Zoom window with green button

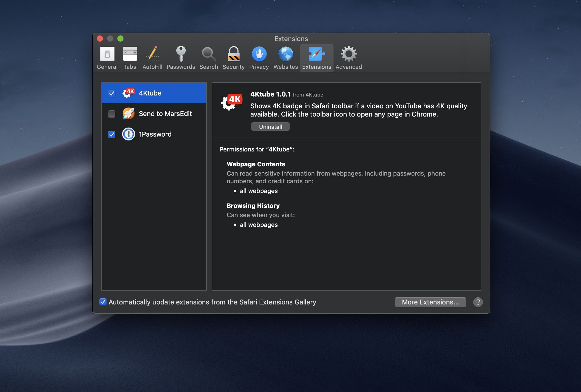tap(120, 39)
